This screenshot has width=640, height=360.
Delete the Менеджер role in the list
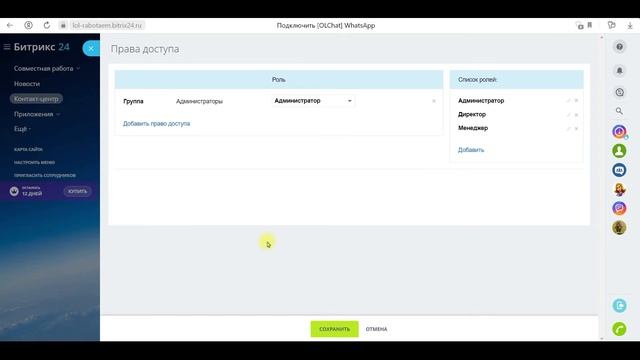point(576,129)
